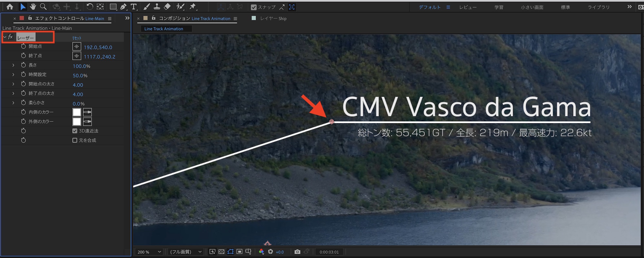Viewport: 644px width, 258px height.
Task: Toggle the 長さ stopwatch
Action: tap(23, 65)
